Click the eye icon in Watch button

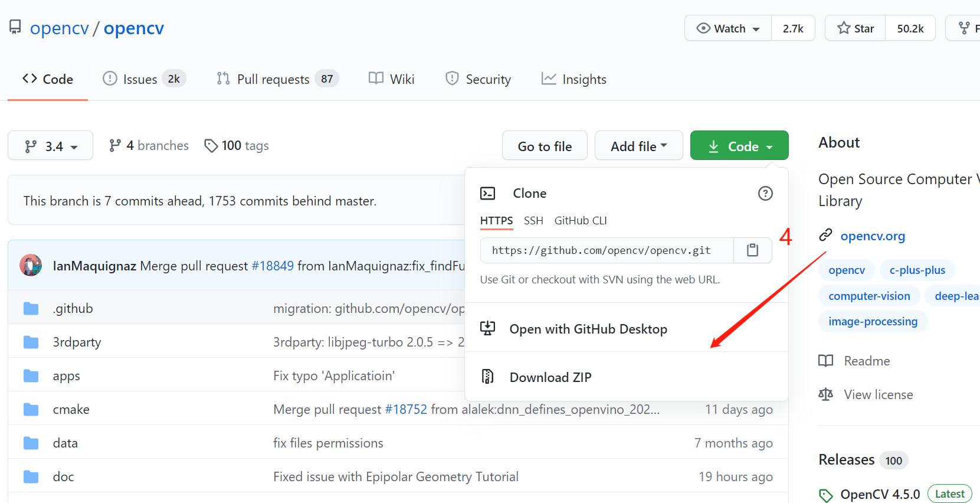703,28
